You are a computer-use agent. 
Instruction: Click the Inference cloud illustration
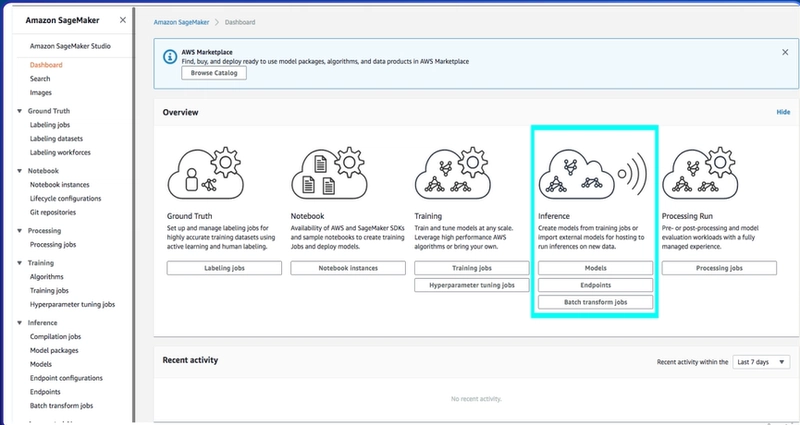[593, 174]
